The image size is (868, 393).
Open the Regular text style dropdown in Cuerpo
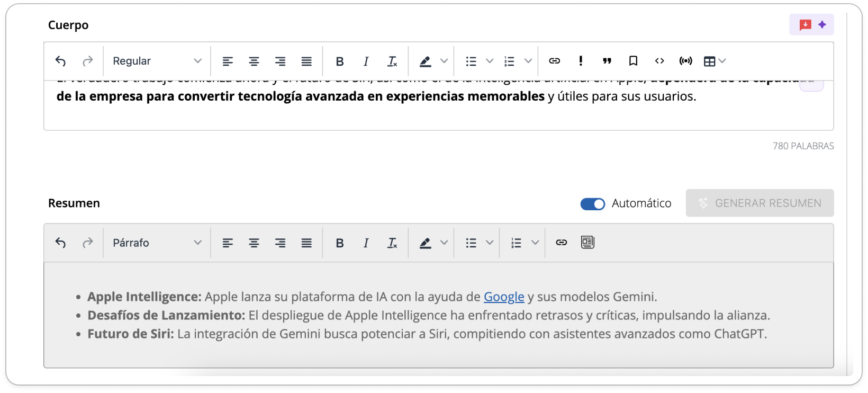tap(157, 61)
